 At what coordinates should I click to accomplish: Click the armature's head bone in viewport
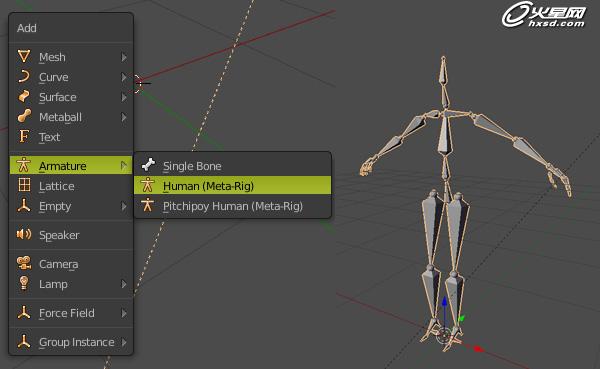443,70
